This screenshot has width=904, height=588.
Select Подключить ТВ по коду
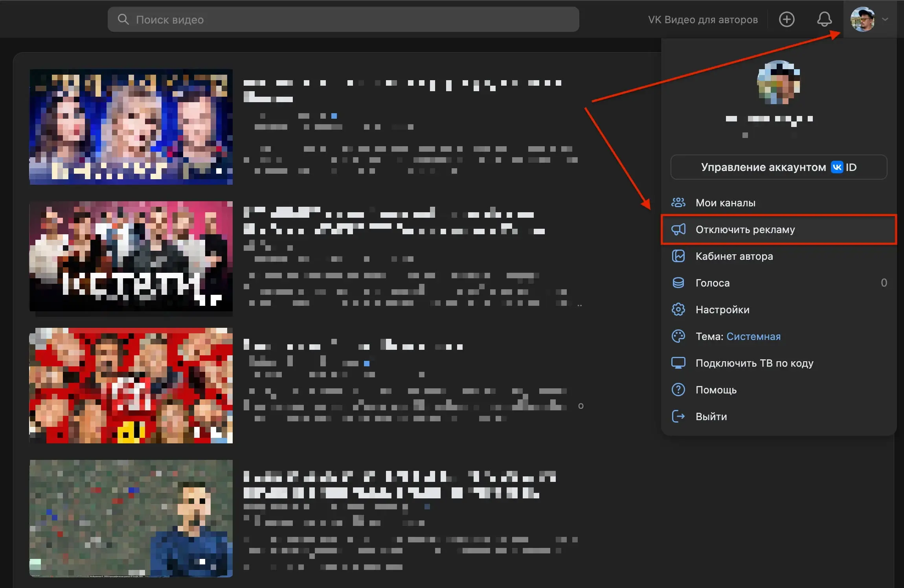point(779,363)
